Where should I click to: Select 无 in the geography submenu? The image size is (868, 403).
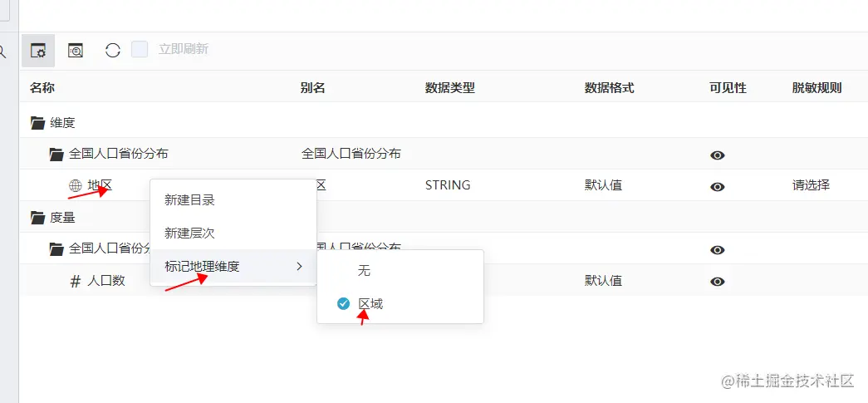(400, 271)
